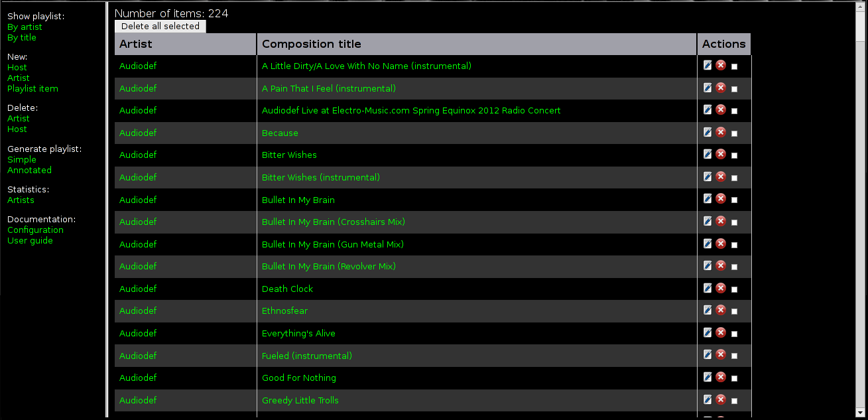
Task: Select the edit pencil icon for Because
Action: [x=708, y=132]
